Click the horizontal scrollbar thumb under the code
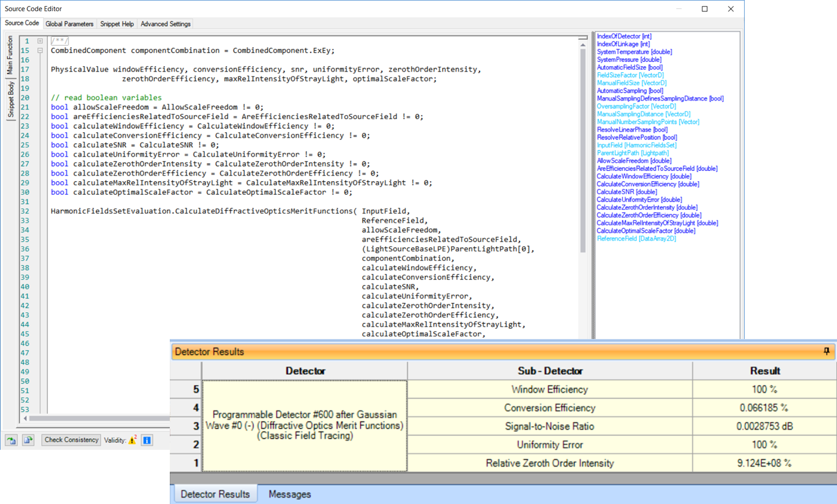Screen dimensions: 837x504 click(99, 418)
